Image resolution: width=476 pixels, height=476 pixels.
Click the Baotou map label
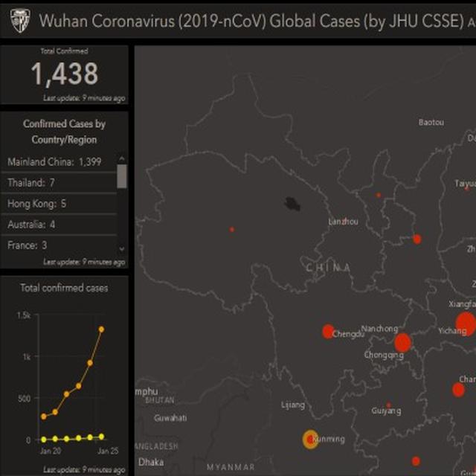tap(431, 122)
